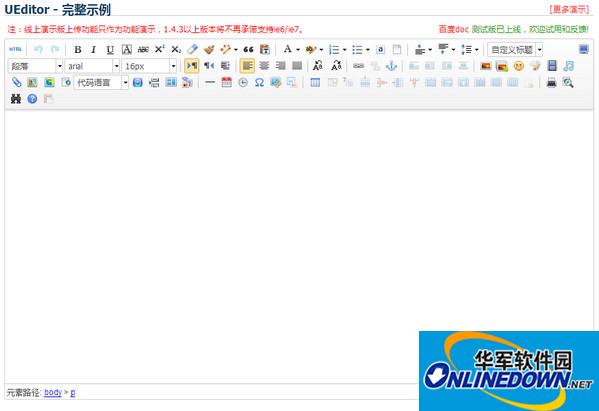Insert current time with clock icon

click(243, 82)
